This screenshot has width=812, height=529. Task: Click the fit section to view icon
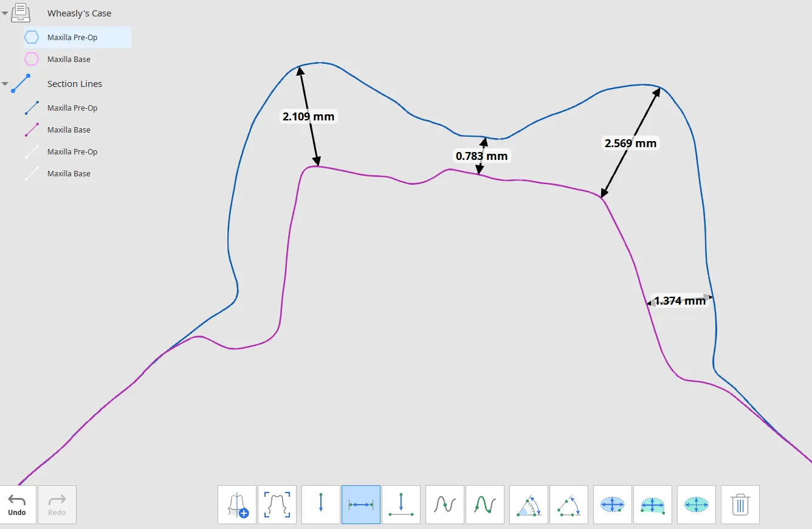(x=277, y=505)
